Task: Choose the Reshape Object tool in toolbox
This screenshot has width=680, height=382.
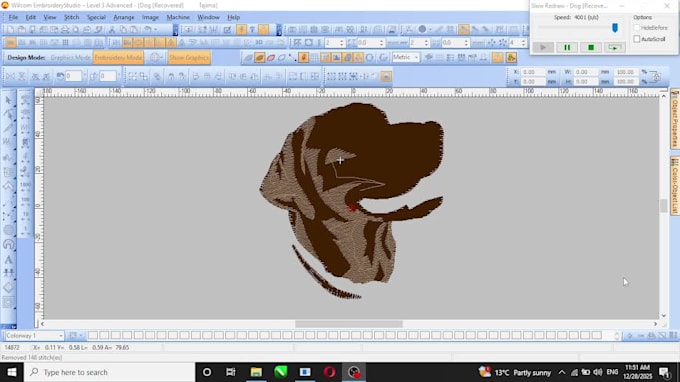Action: pos(8,114)
